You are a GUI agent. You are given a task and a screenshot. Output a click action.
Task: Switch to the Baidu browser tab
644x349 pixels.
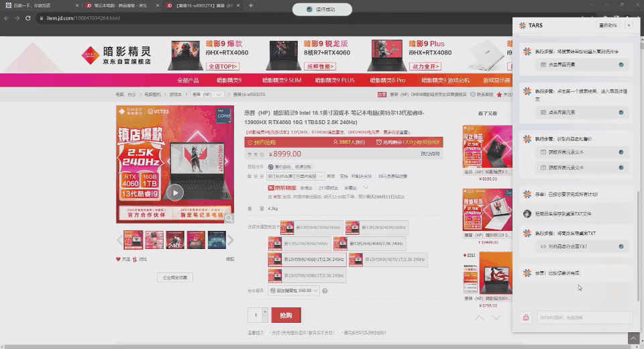(x=41, y=5)
